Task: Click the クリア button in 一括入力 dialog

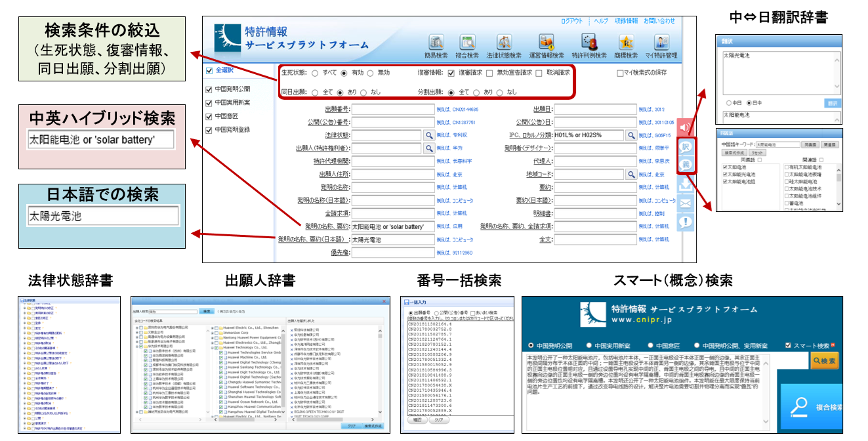Action: [x=438, y=419]
